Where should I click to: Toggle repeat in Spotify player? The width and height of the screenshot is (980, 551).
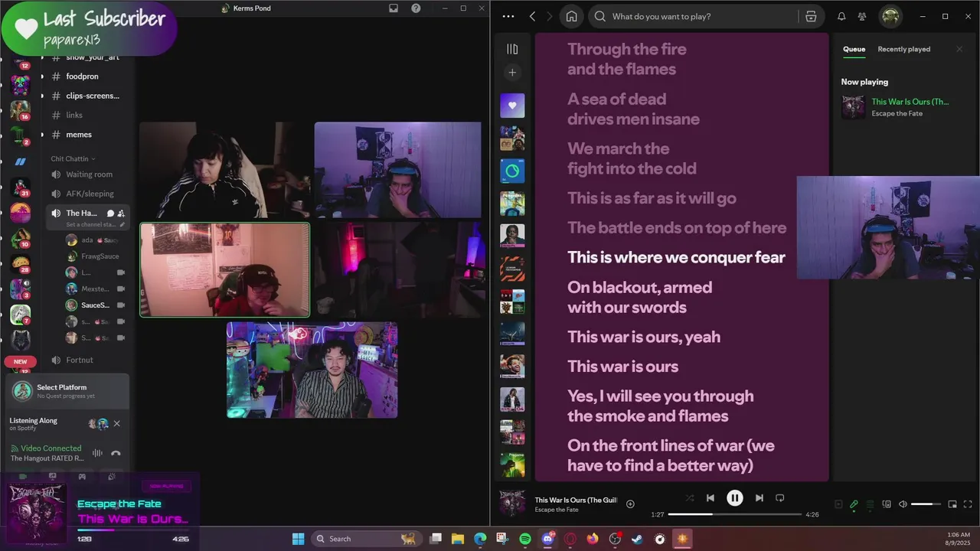point(779,497)
